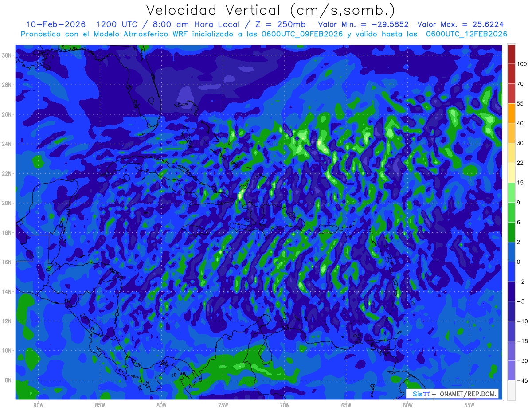Image resolution: width=532 pixels, height=411 pixels.
Task: Click "Valor Max. = 25.6224" text
Action: 461,25
